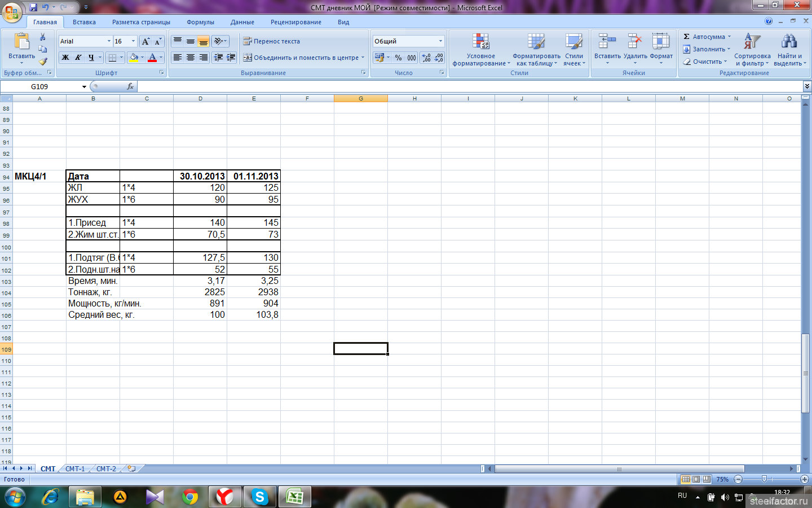This screenshot has height=508, width=812.
Task: Decrease font size with the small A icon
Action: click(158, 41)
